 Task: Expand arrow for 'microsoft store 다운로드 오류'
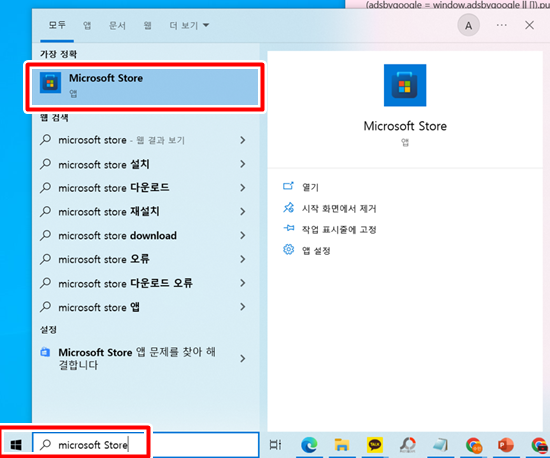point(242,283)
